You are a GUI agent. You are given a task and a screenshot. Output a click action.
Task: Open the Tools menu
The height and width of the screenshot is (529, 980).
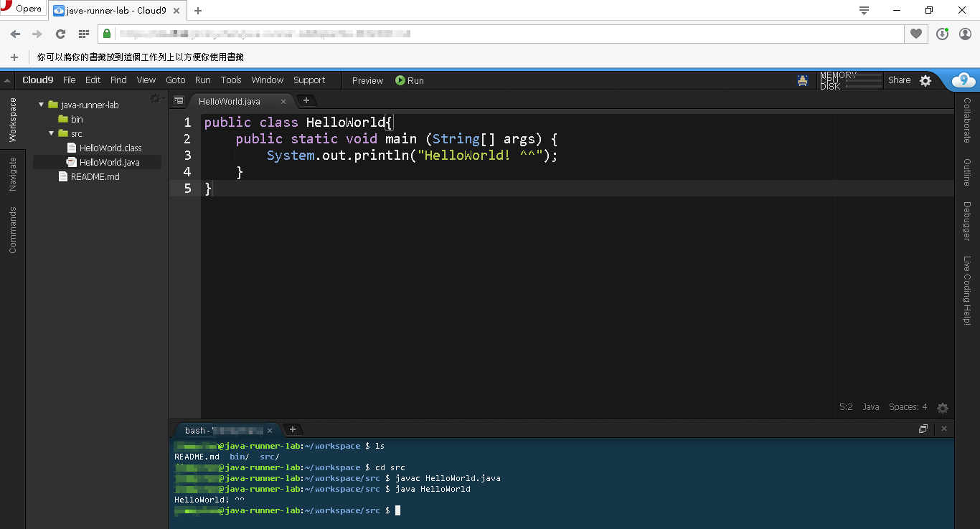[x=230, y=80]
